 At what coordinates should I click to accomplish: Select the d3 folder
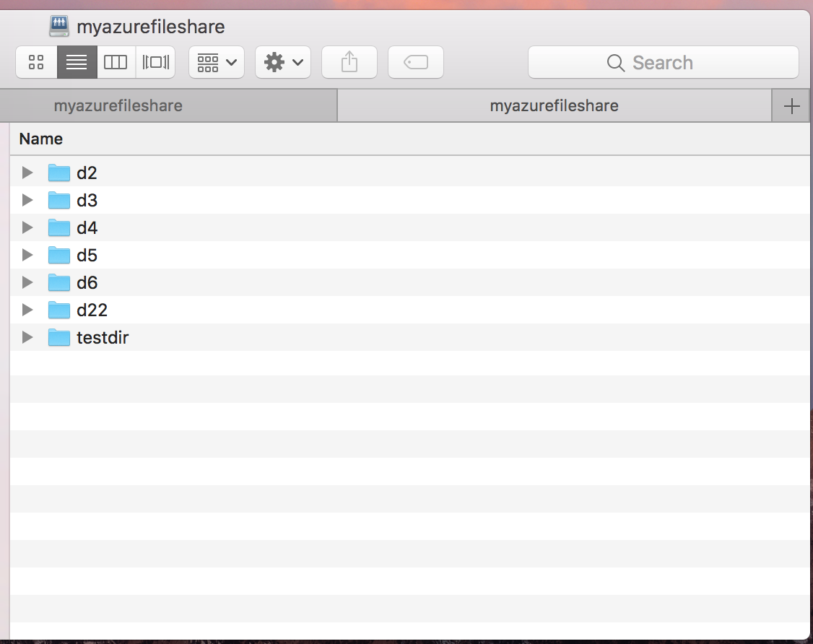(x=87, y=200)
